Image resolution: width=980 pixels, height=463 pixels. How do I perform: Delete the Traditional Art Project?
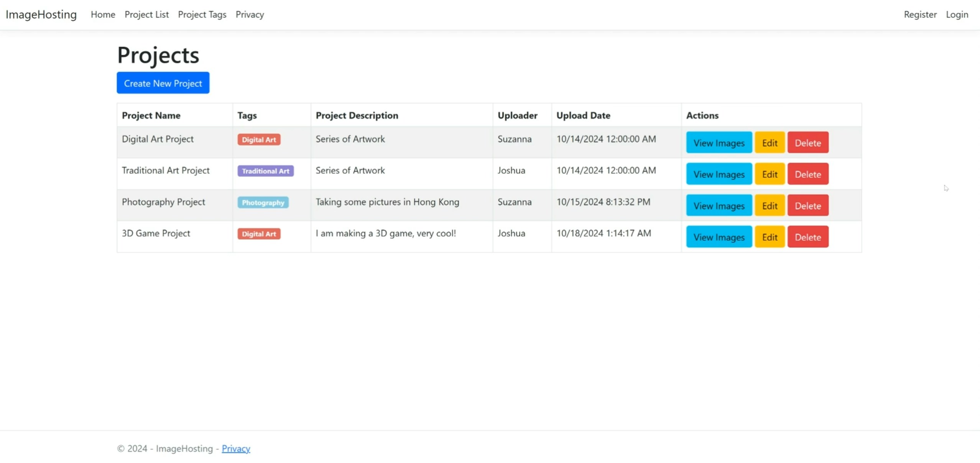[807, 174]
